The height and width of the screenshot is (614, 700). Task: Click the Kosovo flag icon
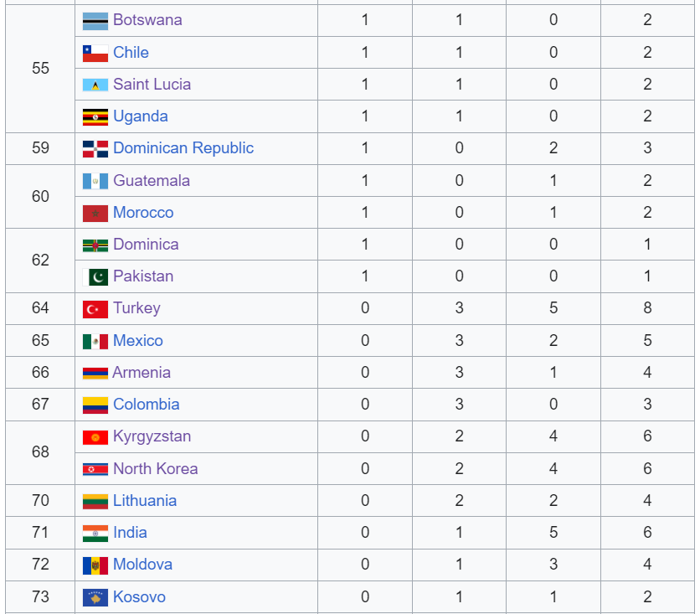click(x=95, y=597)
